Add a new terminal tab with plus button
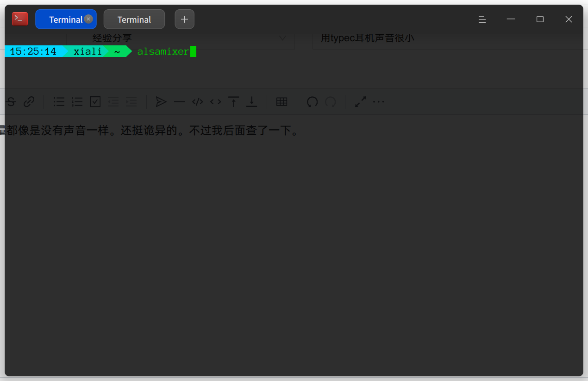 (x=184, y=19)
